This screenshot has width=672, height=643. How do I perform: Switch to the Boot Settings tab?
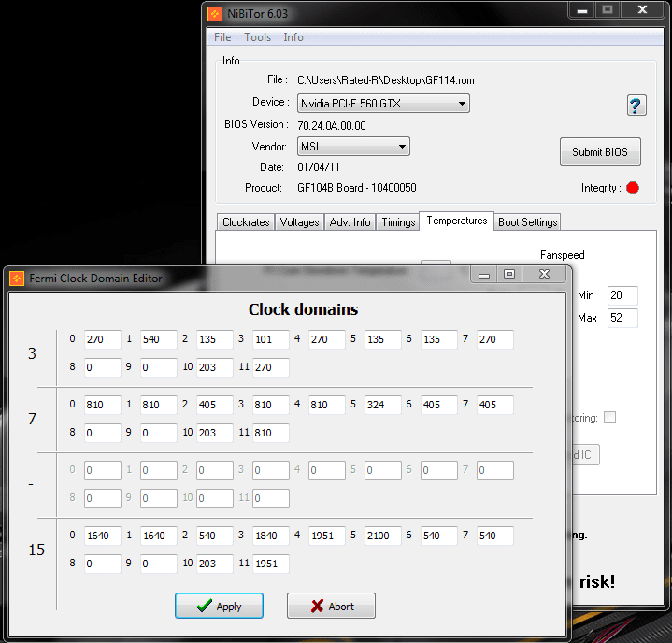pos(527,222)
